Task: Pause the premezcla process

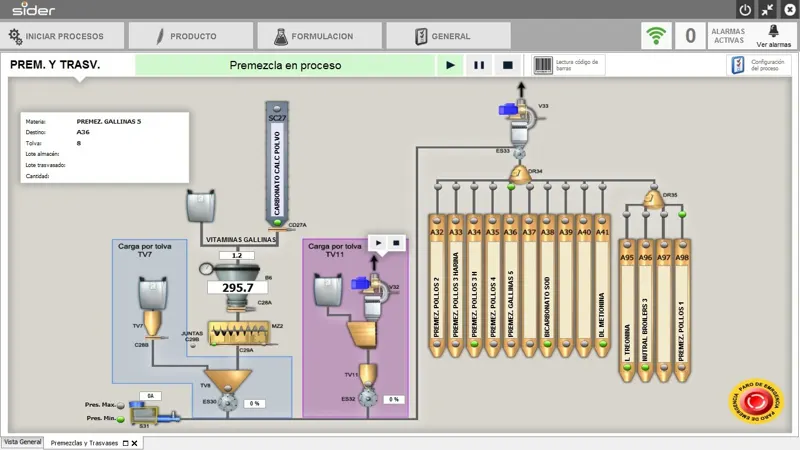Action: click(479, 65)
